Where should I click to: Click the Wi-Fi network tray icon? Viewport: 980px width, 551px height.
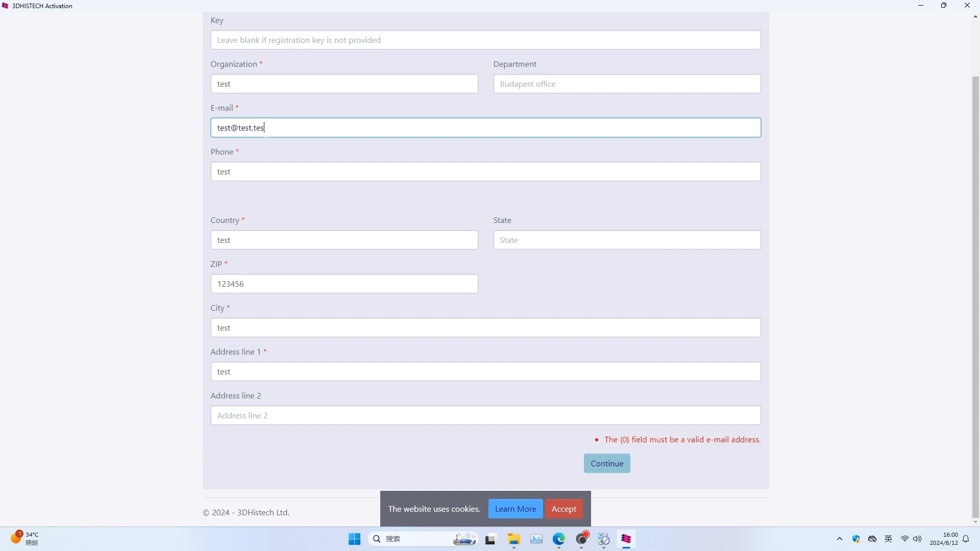(904, 539)
